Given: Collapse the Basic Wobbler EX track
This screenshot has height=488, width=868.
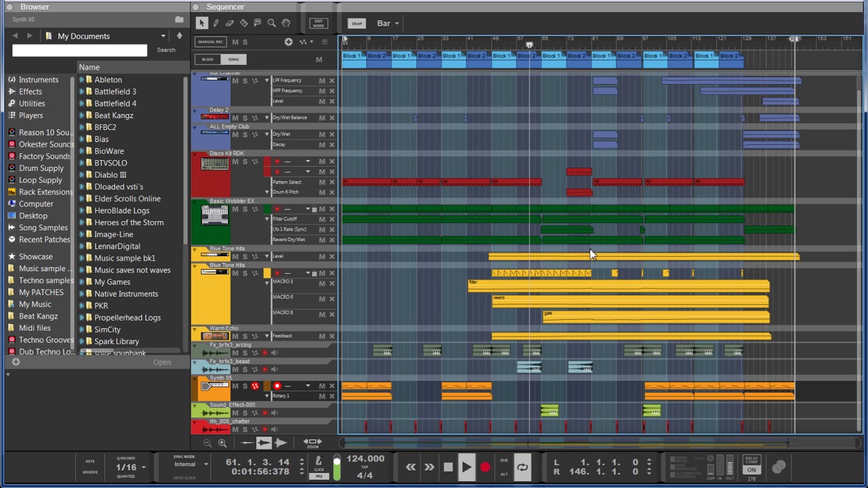Looking at the screenshot, I should point(195,202).
